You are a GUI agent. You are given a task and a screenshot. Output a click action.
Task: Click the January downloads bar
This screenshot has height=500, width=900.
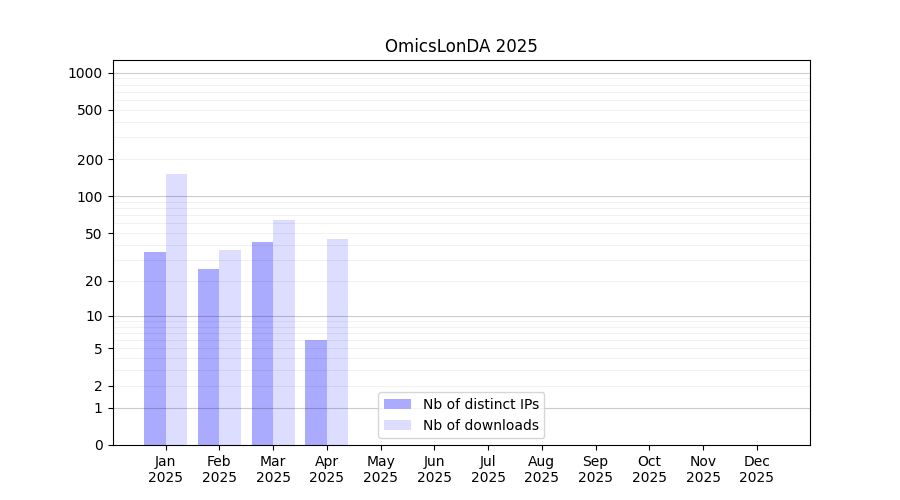[176, 310]
